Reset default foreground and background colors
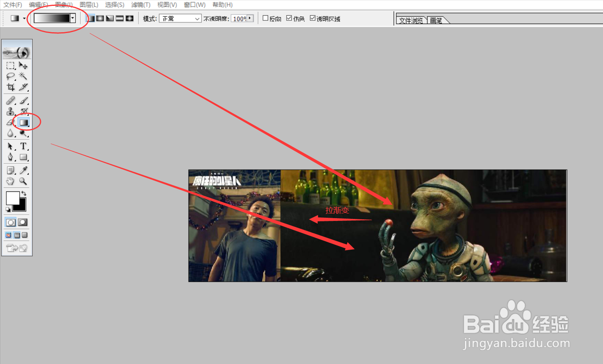 tap(8, 210)
